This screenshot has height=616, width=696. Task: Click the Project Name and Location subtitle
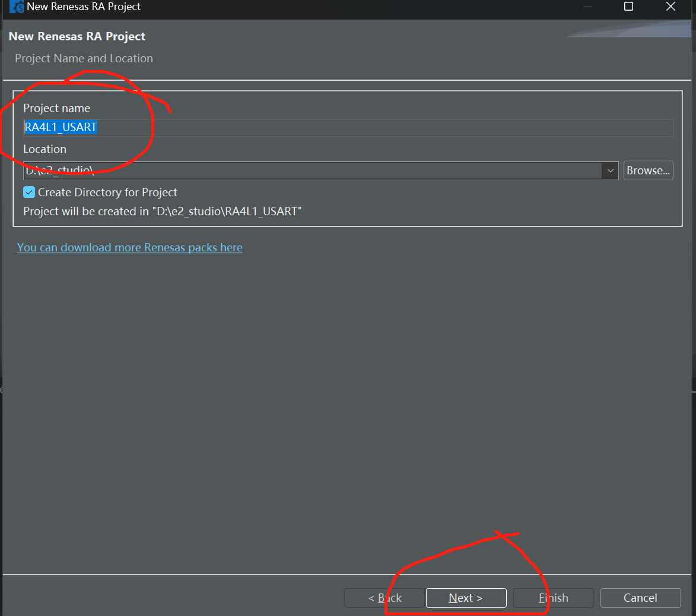pyautogui.click(x=84, y=59)
